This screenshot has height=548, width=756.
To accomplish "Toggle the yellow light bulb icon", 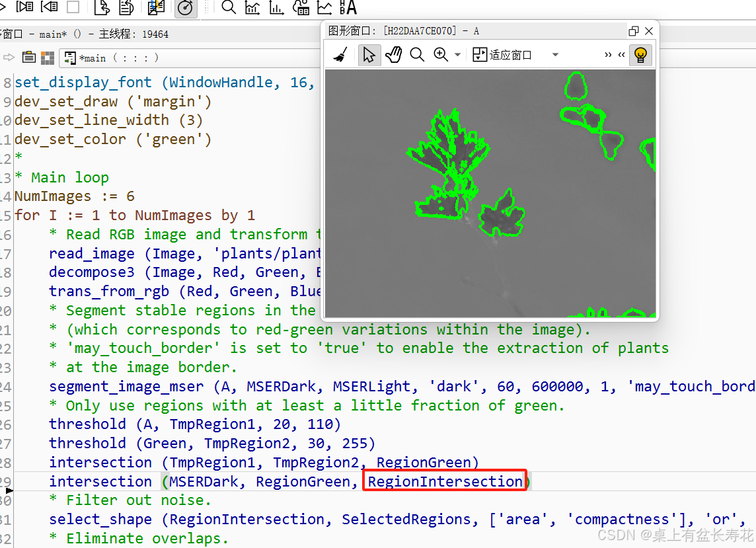I will [x=640, y=55].
